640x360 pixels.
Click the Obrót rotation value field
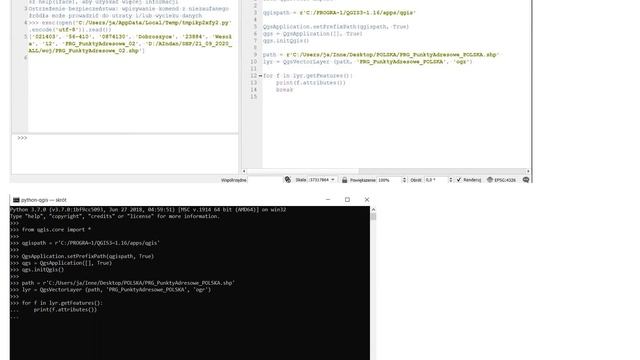click(x=436, y=180)
